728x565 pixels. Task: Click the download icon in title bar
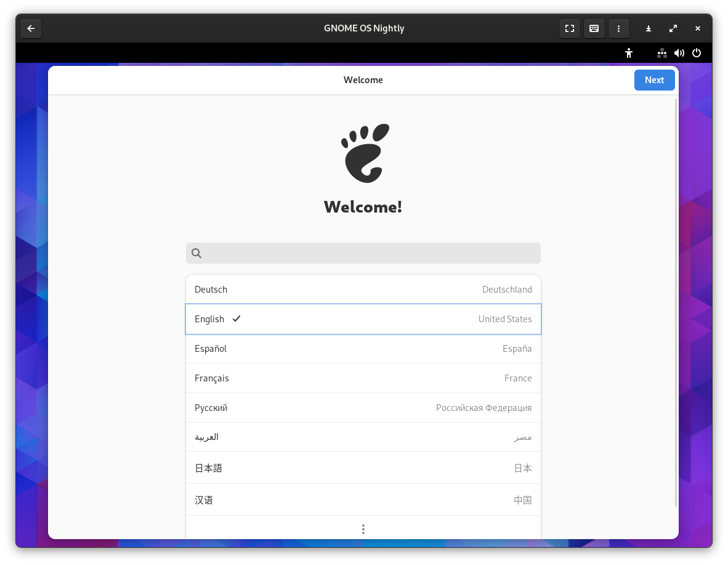pyautogui.click(x=649, y=28)
